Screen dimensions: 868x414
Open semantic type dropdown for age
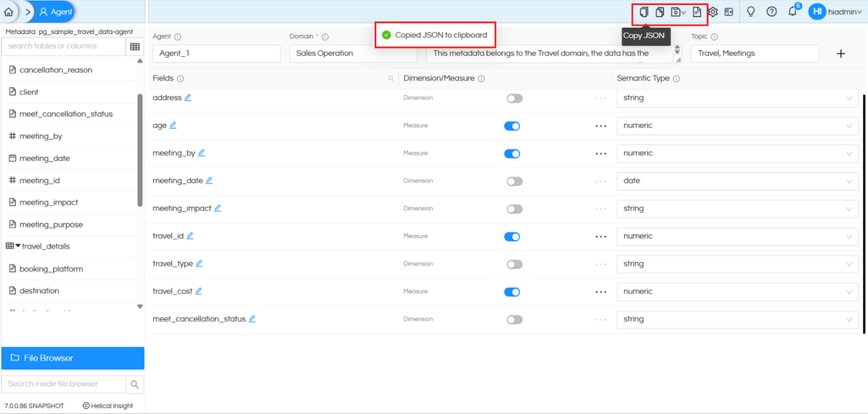pos(737,126)
